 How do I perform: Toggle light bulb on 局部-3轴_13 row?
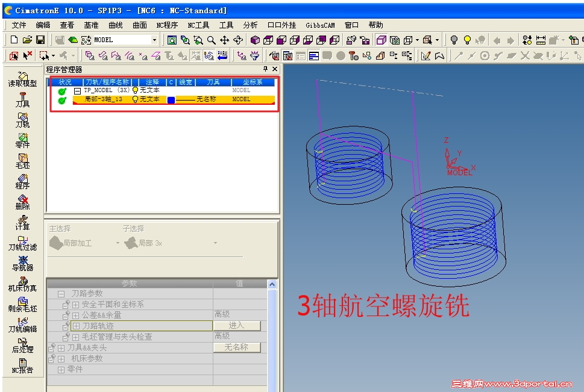pyautogui.click(x=135, y=99)
